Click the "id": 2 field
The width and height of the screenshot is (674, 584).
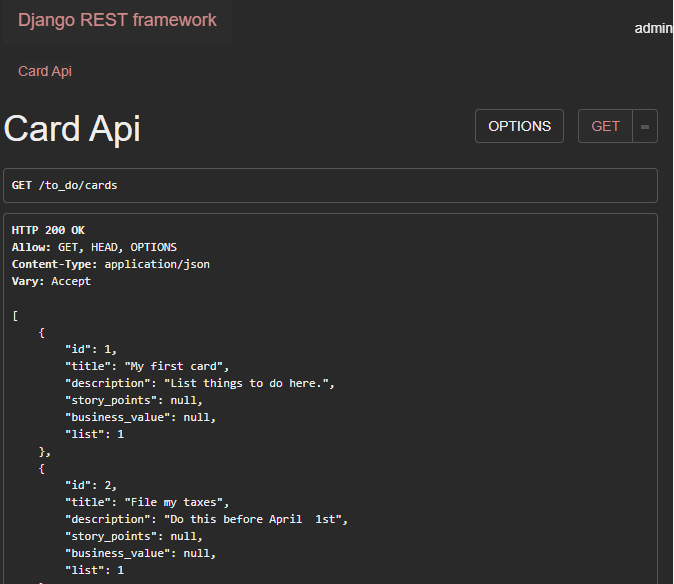(91, 486)
